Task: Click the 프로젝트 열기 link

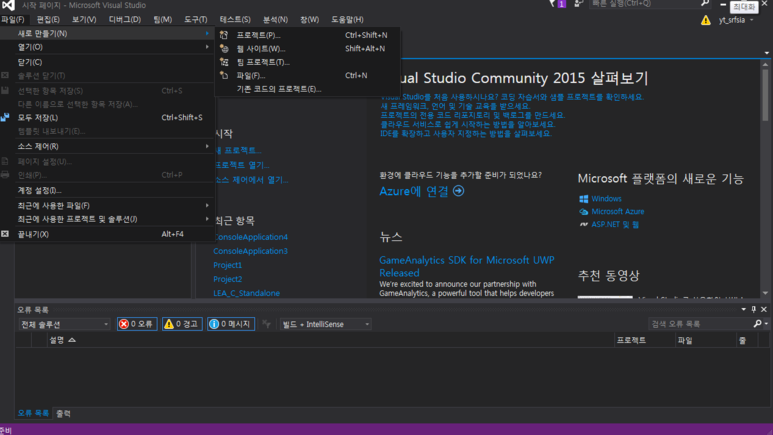Action: click(x=243, y=165)
